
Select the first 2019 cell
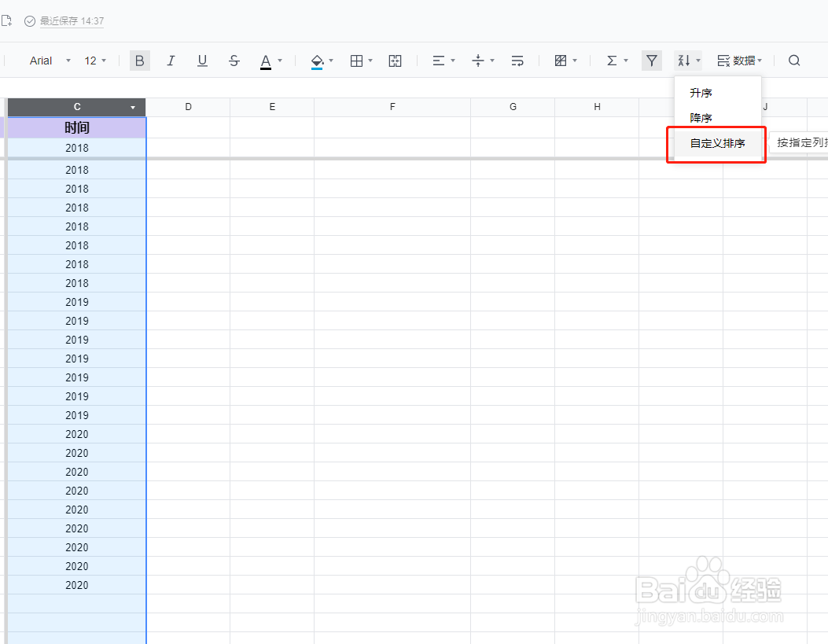(76, 302)
